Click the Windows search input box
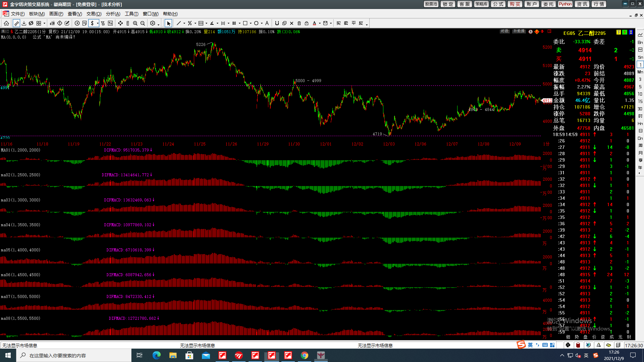 pos(74,355)
